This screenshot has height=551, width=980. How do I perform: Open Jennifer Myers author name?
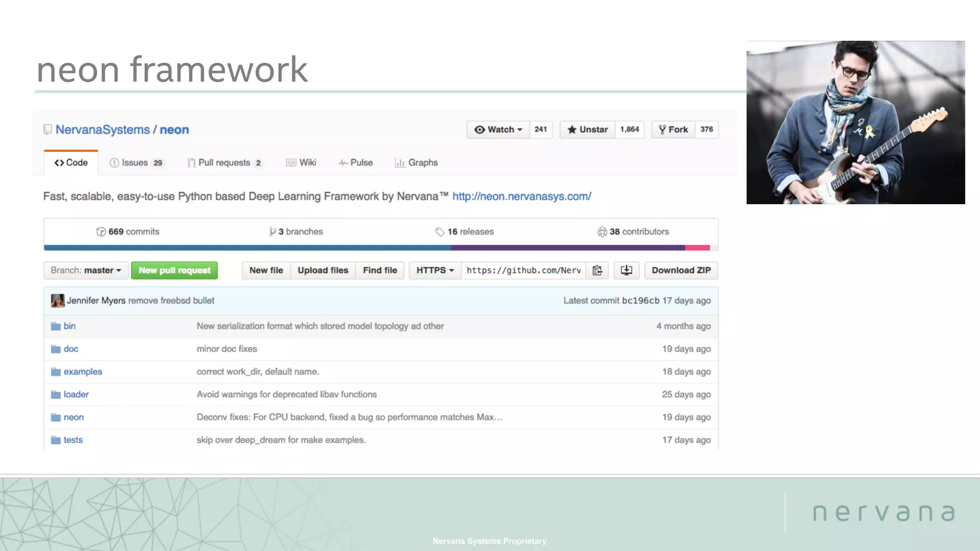[x=96, y=300]
